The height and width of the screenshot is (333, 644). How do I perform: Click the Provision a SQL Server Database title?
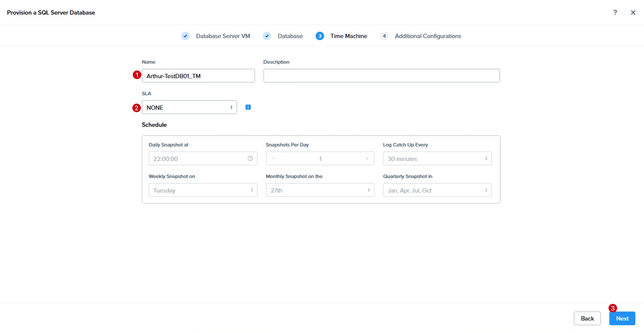point(51,13)
